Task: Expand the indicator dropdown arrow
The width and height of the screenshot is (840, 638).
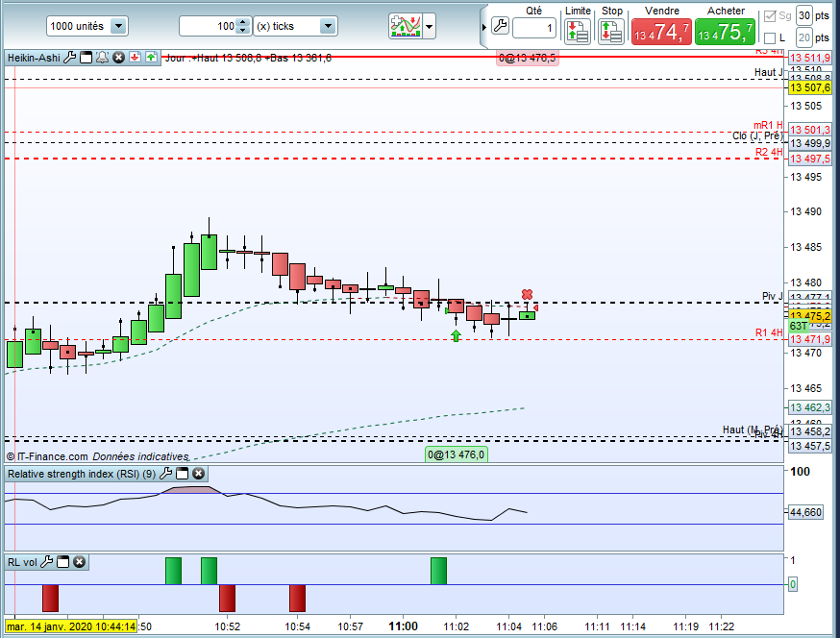Action: pyautogui.click(x=429, y=26)
